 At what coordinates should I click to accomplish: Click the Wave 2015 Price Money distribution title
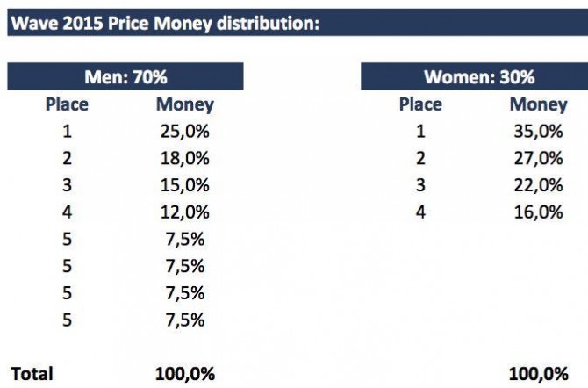(164, 23)
